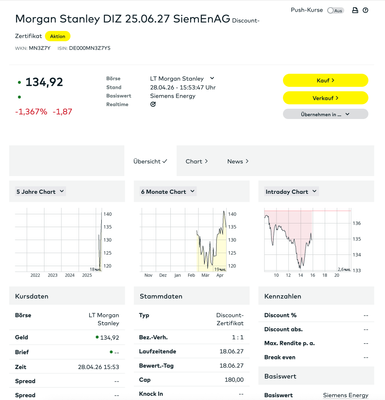Open the Siemens Energy Basiswert link at bottom
This screenshot has height=400, width=385.
click(x=346, y=395)
